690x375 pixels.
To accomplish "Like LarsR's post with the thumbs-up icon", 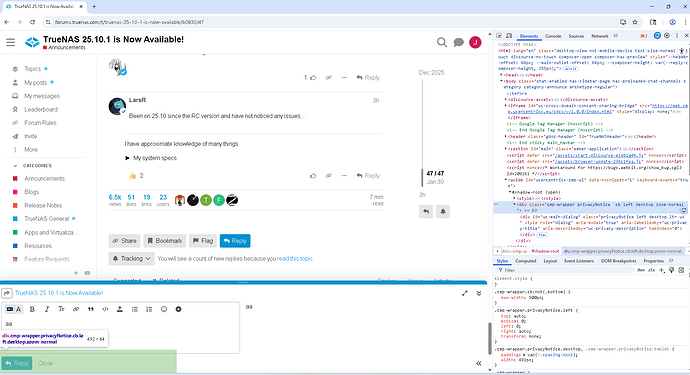I will click(x=313, y=176).
